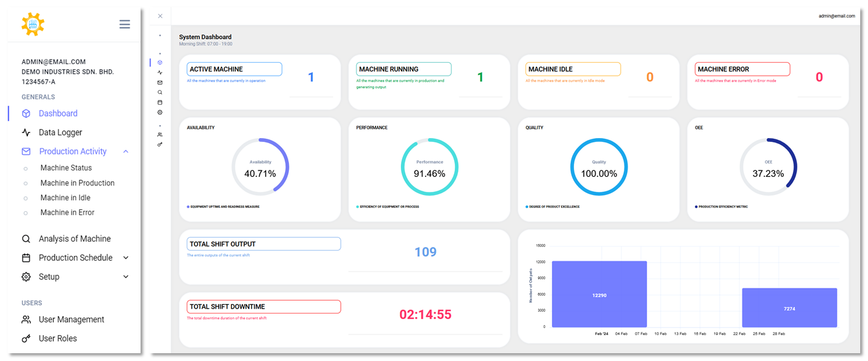Click the magnifier icon beside Analysis of Machine
868x361 pixels.
(26, 239)
